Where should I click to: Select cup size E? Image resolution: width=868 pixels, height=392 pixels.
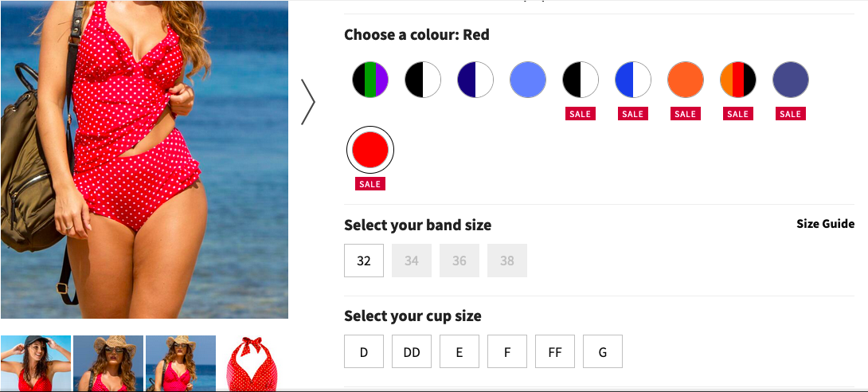click(459, 351)
